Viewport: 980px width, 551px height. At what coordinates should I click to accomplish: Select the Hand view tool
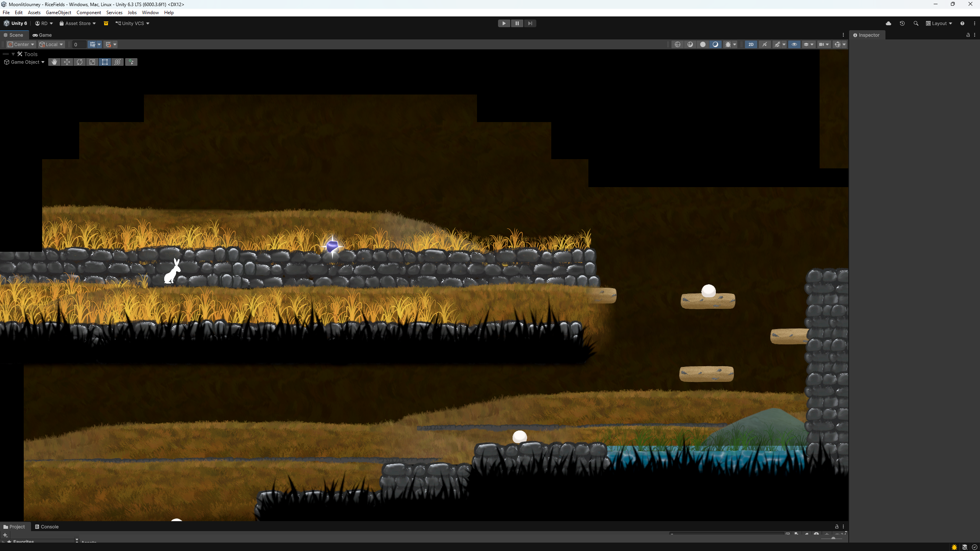pos(54,62)
